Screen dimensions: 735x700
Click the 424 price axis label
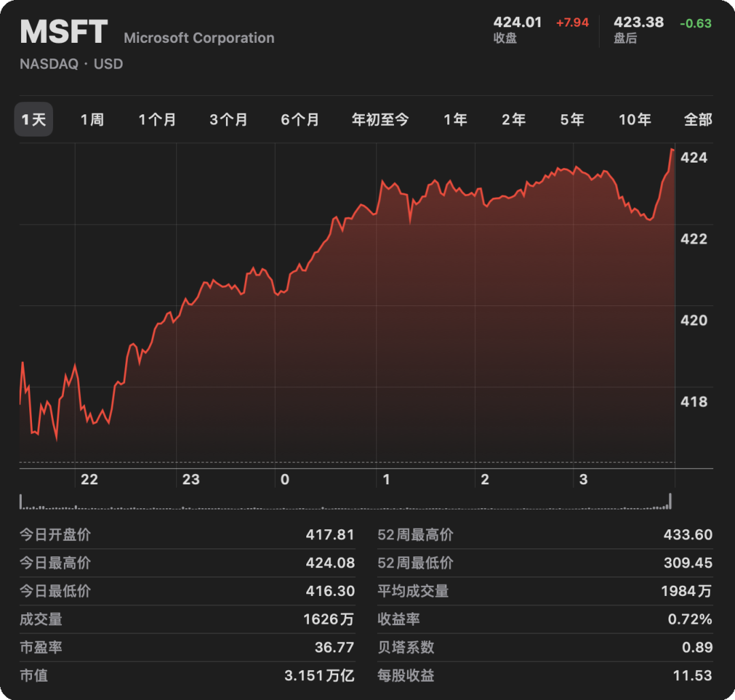pos(693,157)
